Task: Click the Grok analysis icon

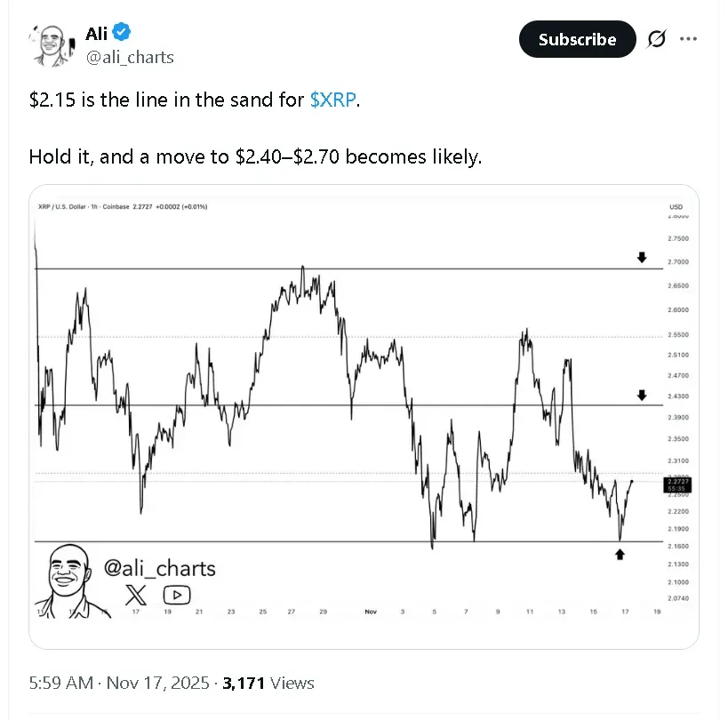Action: (x=656, y=39)
